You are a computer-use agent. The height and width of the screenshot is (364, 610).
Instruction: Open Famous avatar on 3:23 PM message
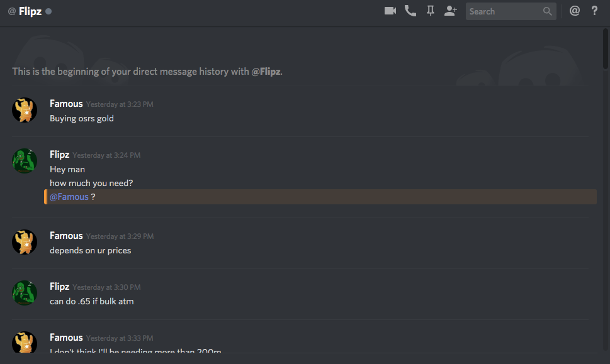[25, 110]
